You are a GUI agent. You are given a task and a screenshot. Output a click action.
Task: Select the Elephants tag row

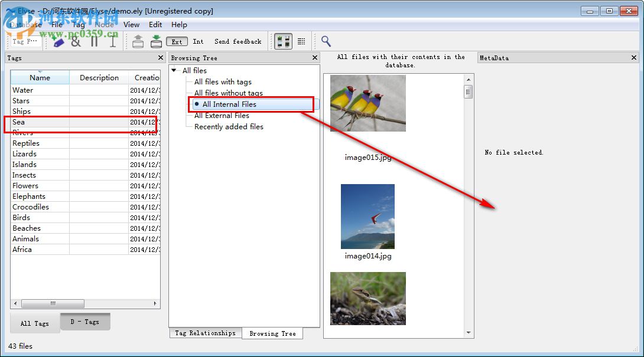point(86,196)
